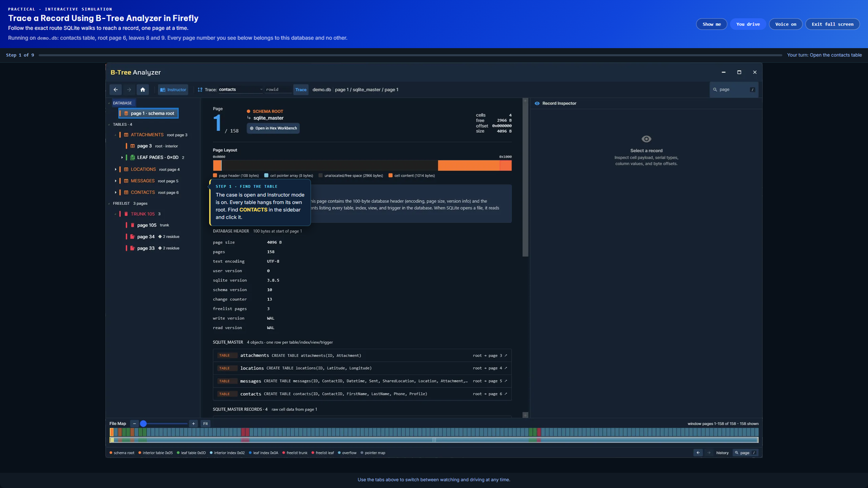Zoom in the File Map with plus
The width and height of the screenshot is (868, 488).
[193, 423]
